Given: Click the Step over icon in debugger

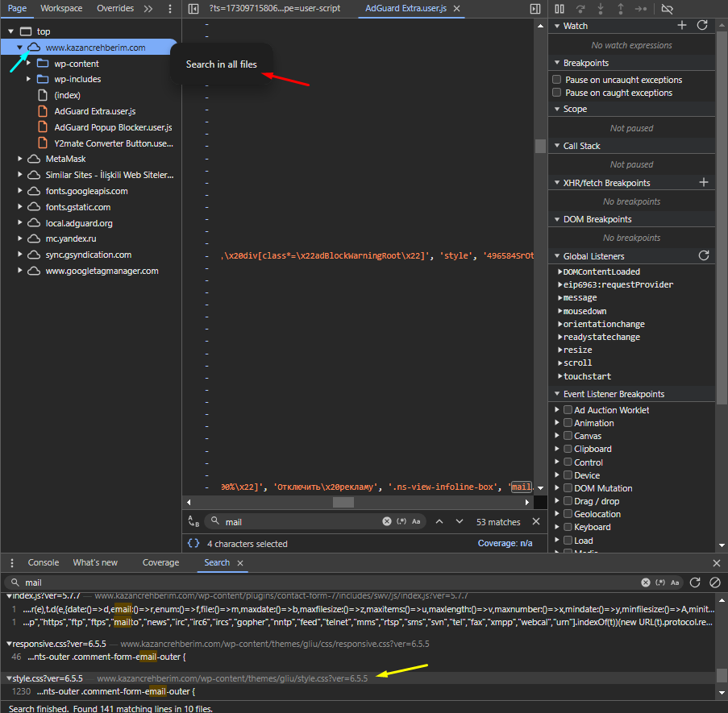Looking at the screenshot, I should (x=580, y=9).
